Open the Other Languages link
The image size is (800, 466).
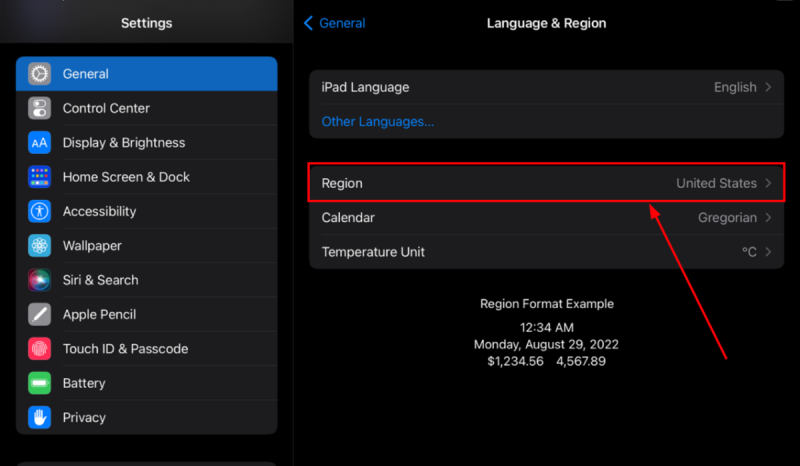click(x=377, y=122)
